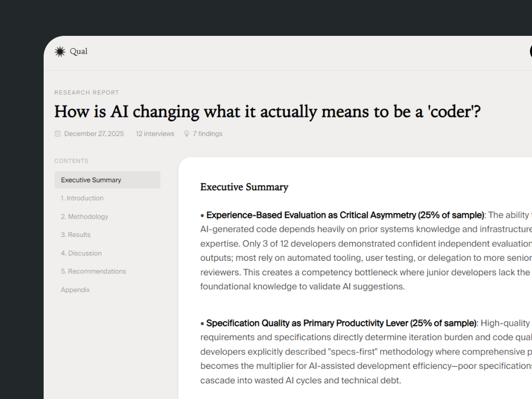Navigate to the 4. Discussion section
Viewport: 532px width, 399px height.
click(81, 254)
